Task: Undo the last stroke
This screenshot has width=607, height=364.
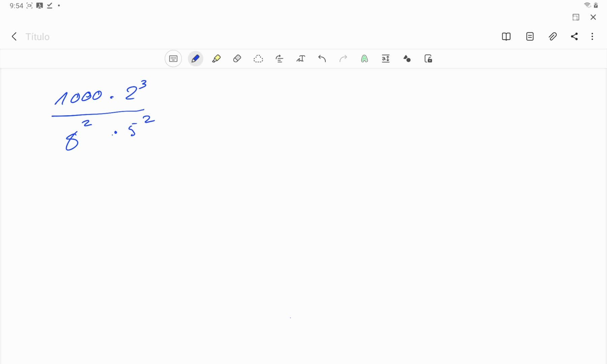Action: 322,59
